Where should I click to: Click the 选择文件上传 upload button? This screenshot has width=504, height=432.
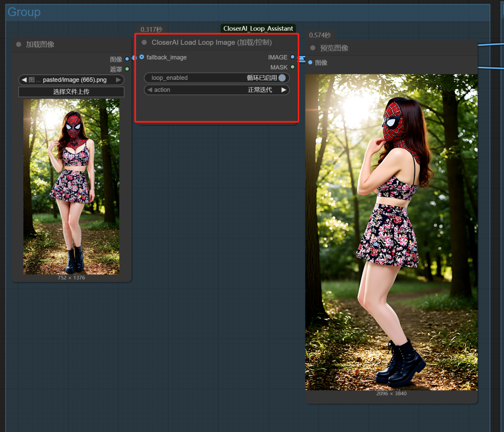point(71,91)
